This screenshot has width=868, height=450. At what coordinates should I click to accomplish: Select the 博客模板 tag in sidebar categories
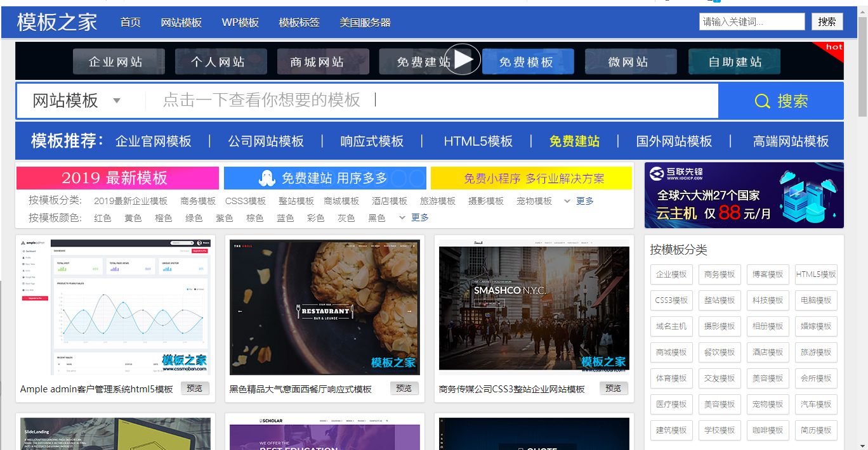[768, 274]
